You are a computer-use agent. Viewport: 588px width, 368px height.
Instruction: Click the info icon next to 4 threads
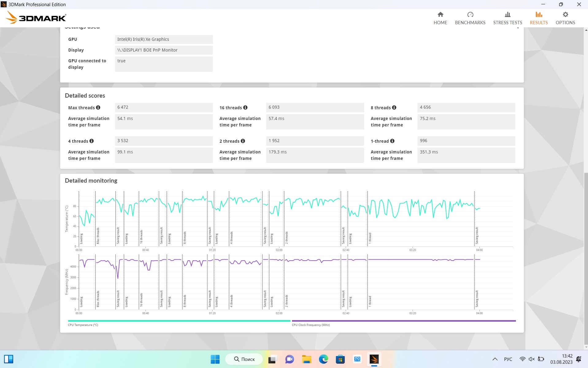coord(91,141)
